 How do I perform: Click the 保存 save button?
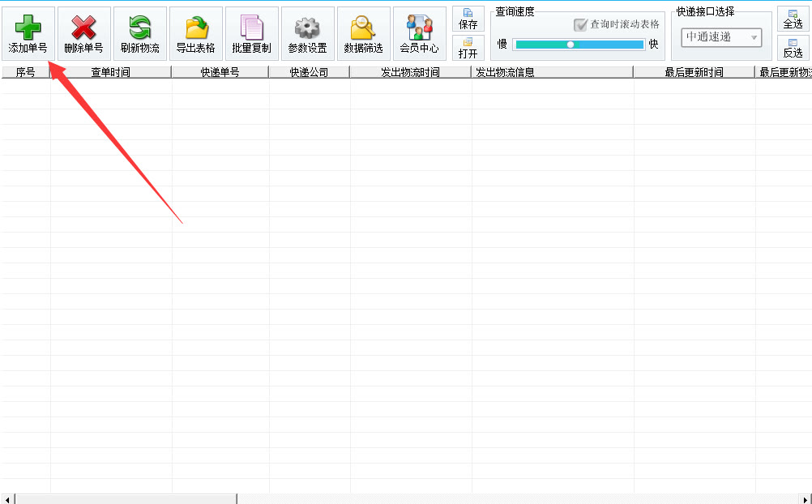tap(468, 19)
